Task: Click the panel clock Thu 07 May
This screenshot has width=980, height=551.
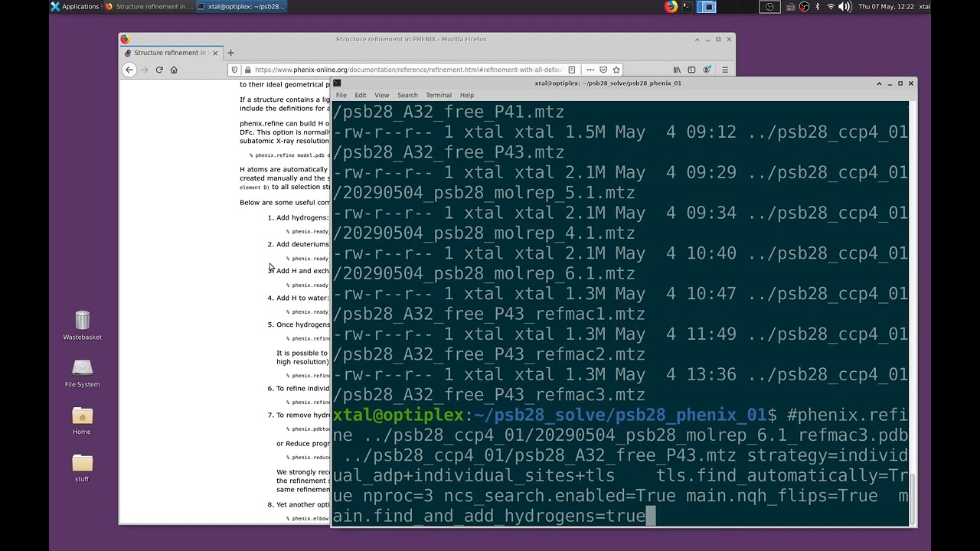Action: tap(886, 6)
